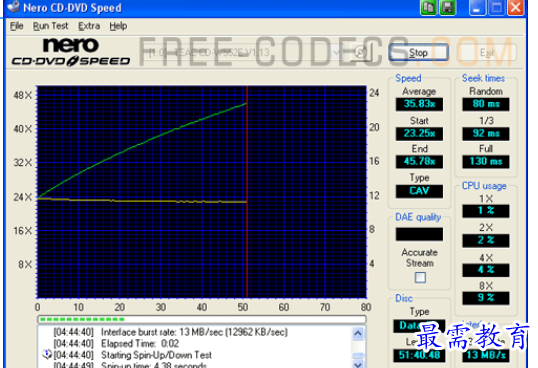Click the green floppy save icon
Viewport: 538px width, 368px height.
click(447, 7)
